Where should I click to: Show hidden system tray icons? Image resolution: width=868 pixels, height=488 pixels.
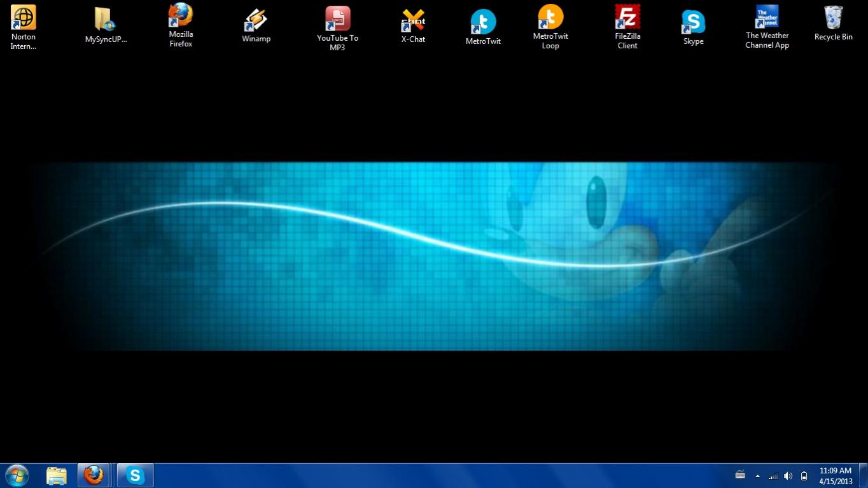click(x=757, y=476)
